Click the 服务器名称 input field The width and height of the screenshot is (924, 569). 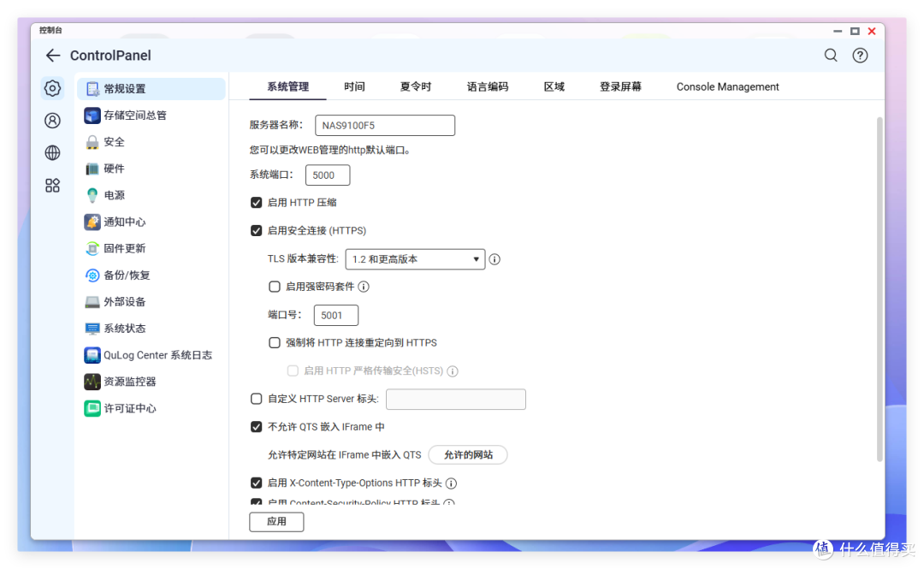coord(385,126)
